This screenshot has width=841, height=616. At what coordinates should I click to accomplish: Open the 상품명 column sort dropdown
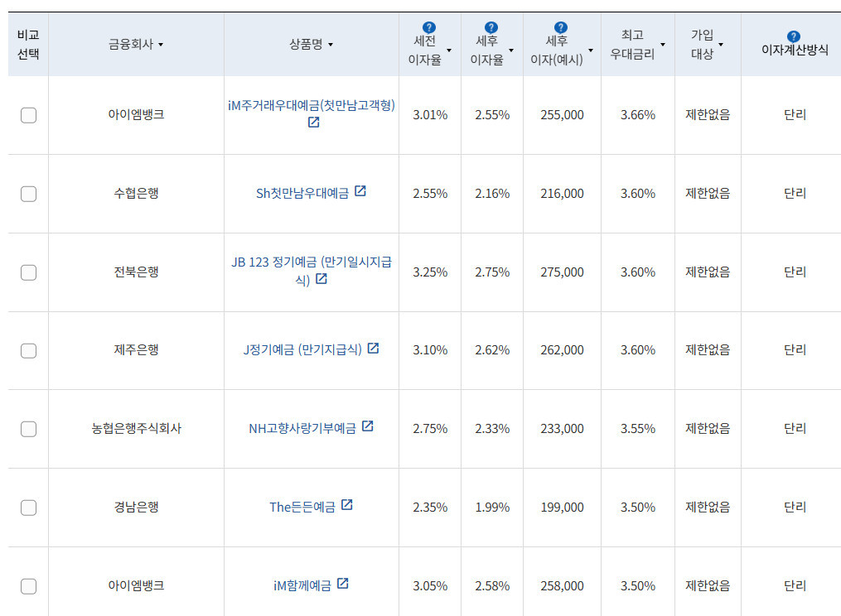click(331, 45)
